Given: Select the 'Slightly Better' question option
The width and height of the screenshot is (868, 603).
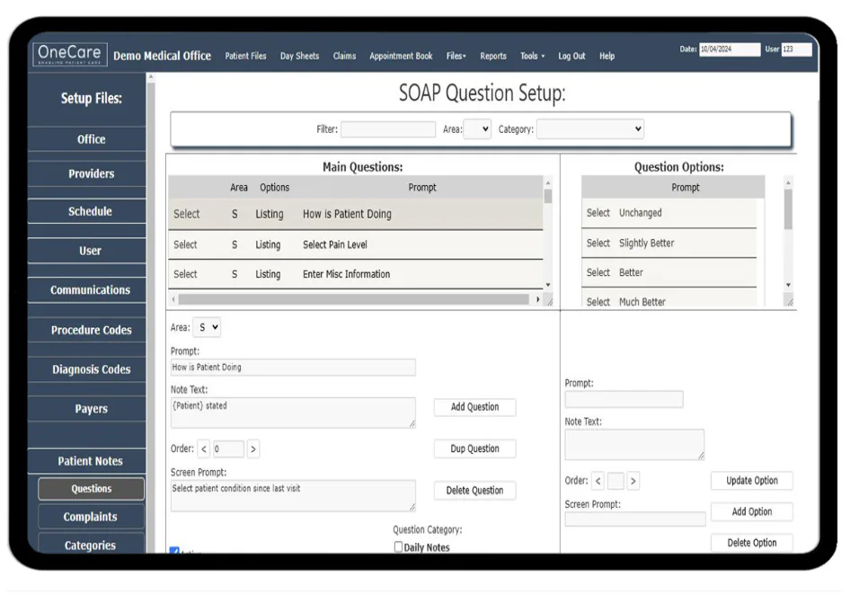Looking at the screenshot, I should [x=669, y=243].
